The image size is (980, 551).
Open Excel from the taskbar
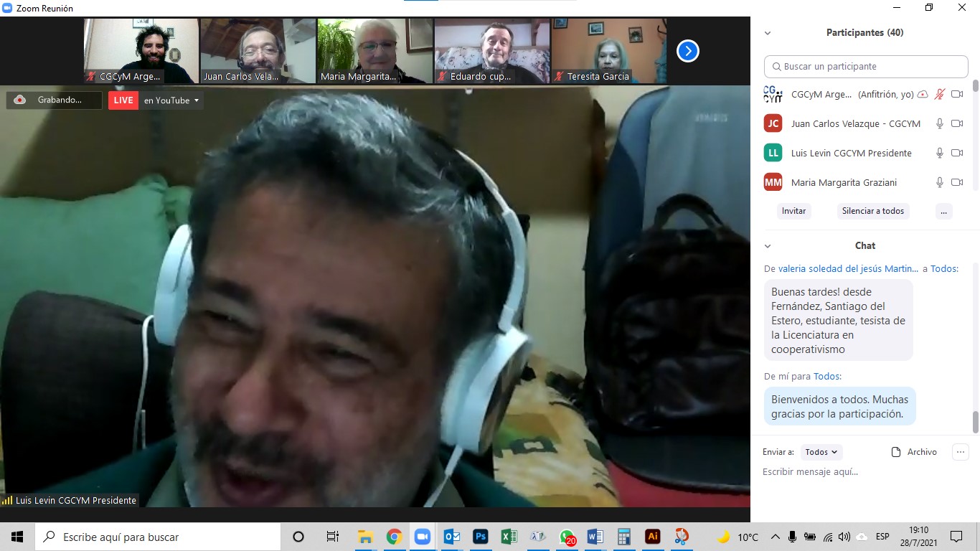[509, 537]
